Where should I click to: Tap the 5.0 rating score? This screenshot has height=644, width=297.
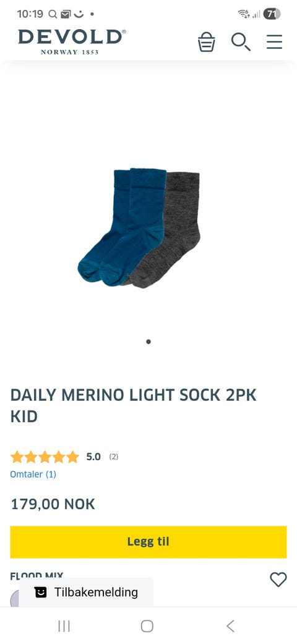click(x=93, y=457)
